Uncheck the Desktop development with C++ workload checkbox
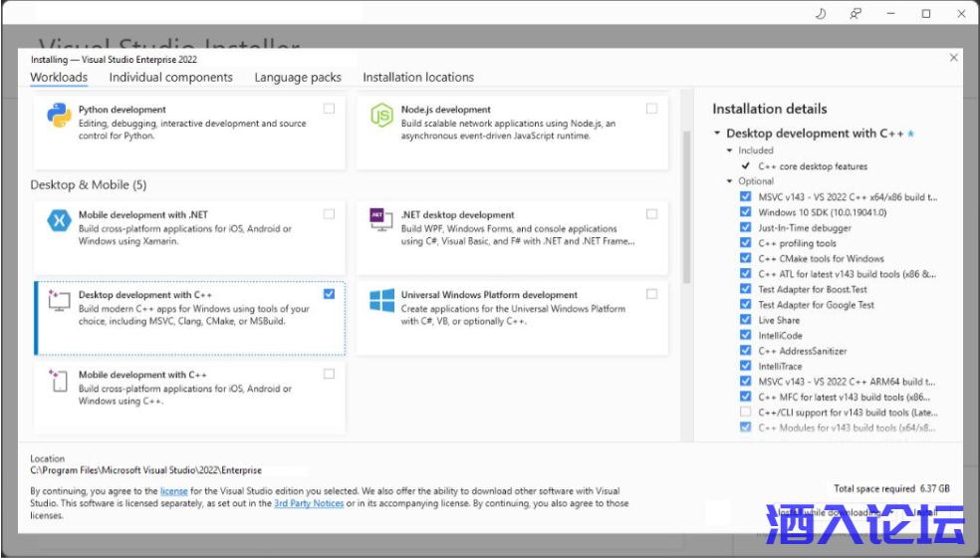Viewport: 980px width, 559px height. coord(329,294)
